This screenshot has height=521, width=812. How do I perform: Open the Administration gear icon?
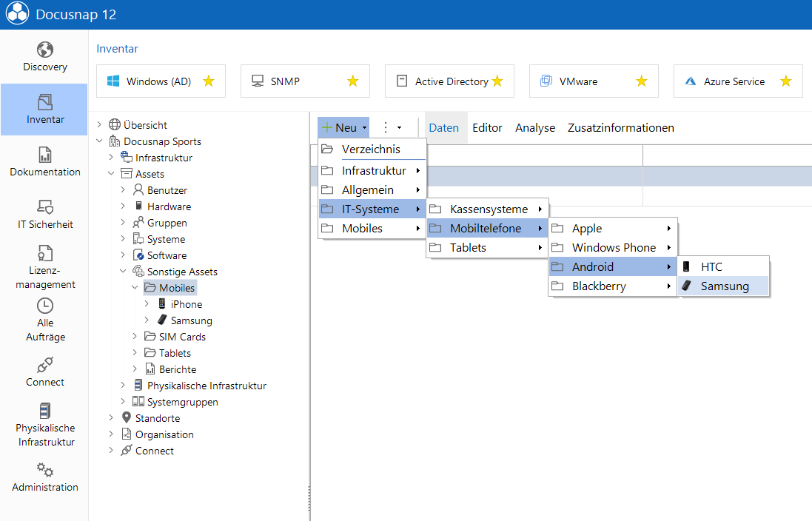pos(45,470)
